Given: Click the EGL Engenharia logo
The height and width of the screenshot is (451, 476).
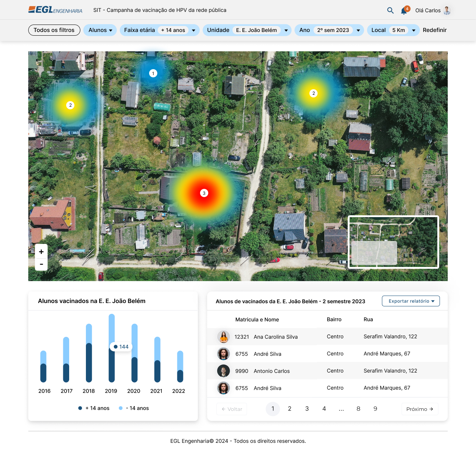Looking at the screenshot, I should click(55, 10).
